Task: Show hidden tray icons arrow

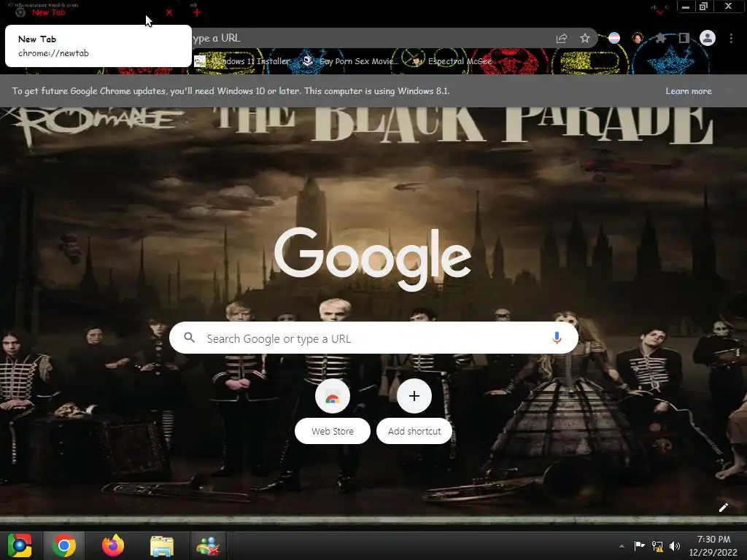Action: (622, 546)
